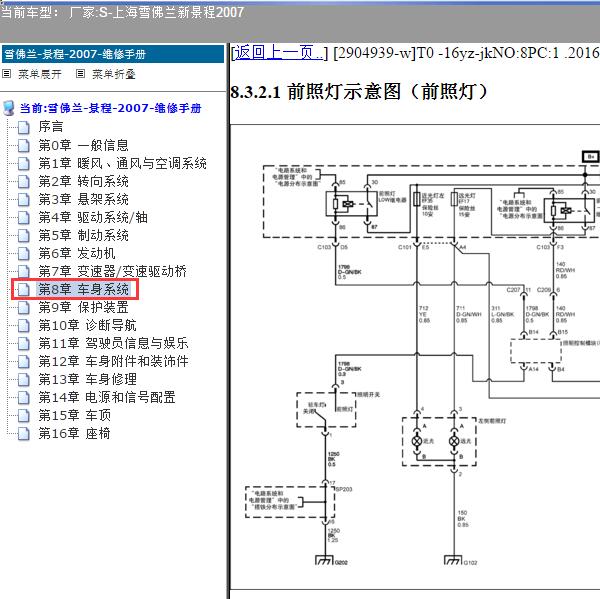Open 第16章 座椅
The height and width of the screenshot is (599, 600).
[x=75, y=433]
